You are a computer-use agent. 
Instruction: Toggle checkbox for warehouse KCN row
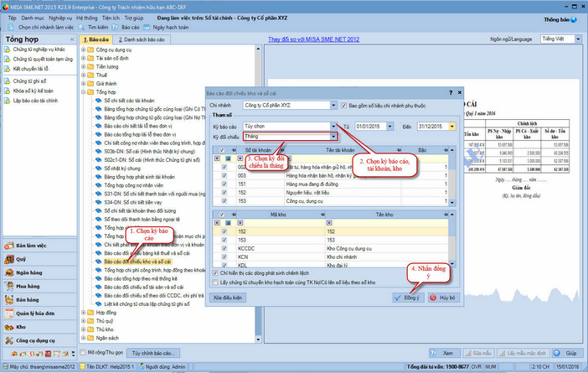pos(224,257)
